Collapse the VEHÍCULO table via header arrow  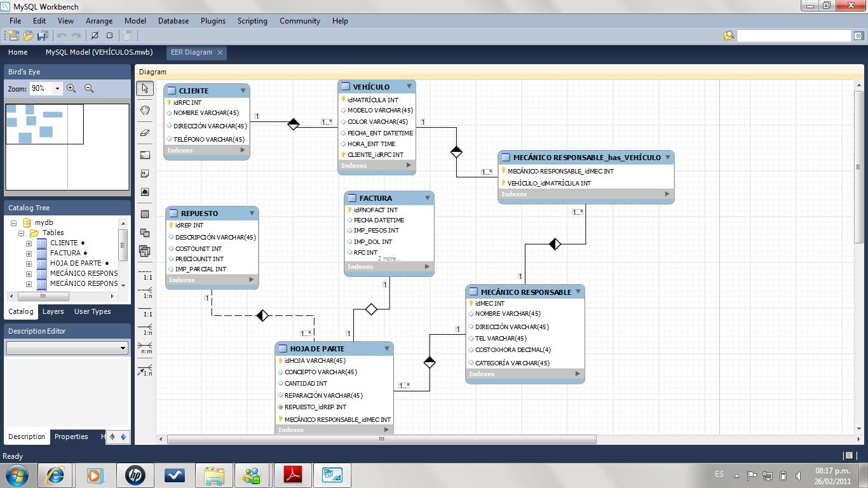click(409, 86)
